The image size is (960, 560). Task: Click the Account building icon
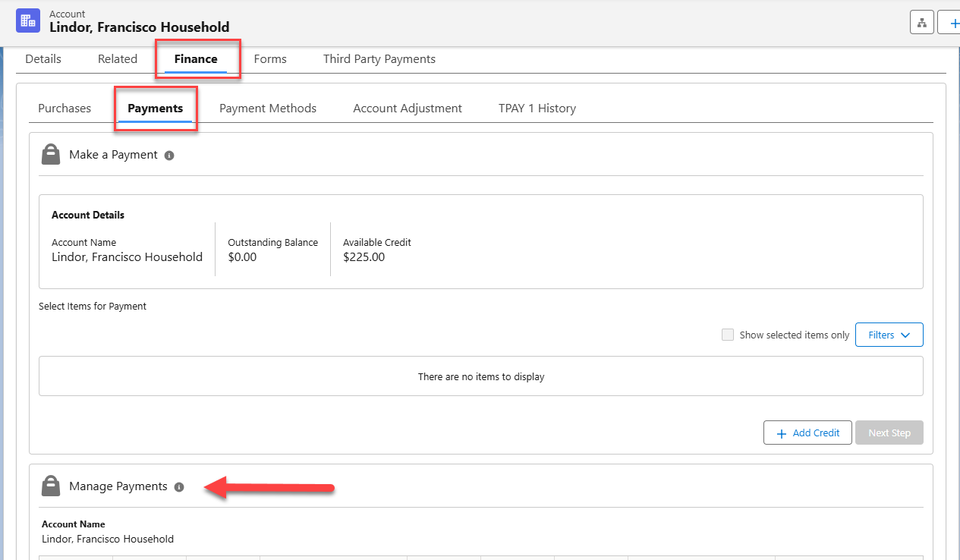[28, 20]
